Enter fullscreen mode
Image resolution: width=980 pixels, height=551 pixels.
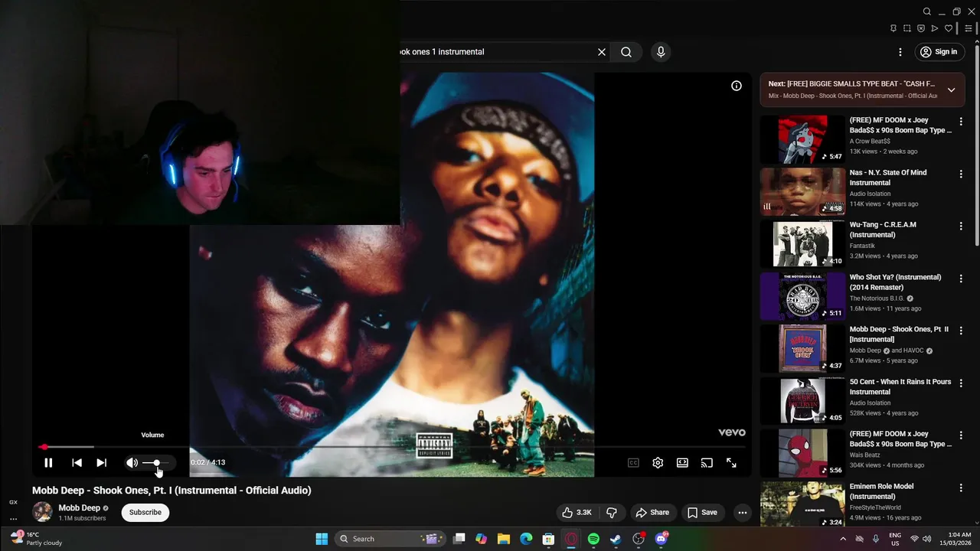(x=731, y=462)
